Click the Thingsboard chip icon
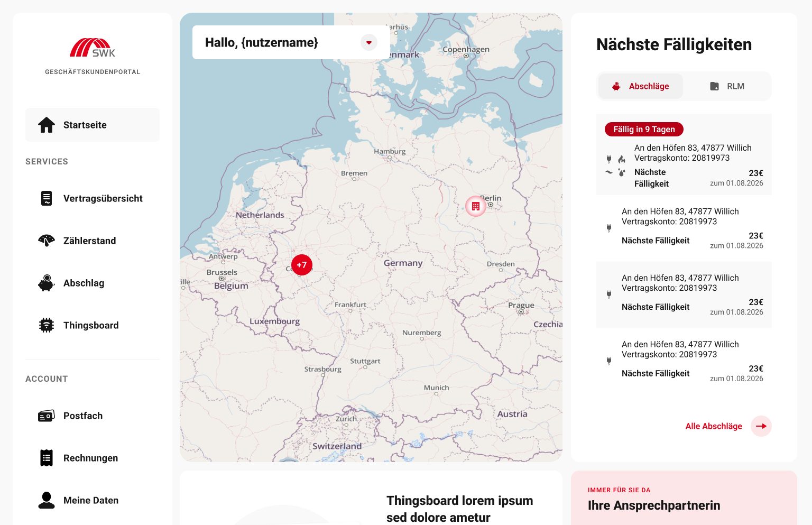 tap(47, 325)
